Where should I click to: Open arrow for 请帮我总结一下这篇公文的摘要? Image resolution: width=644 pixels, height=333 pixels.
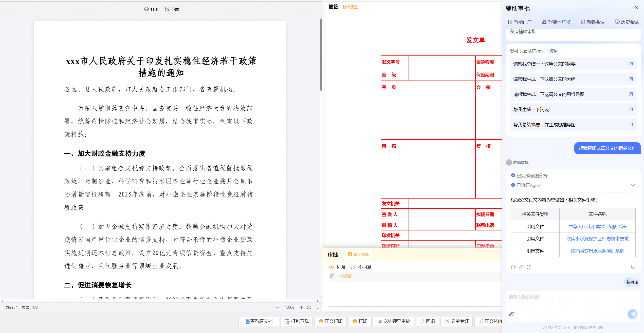631,64
